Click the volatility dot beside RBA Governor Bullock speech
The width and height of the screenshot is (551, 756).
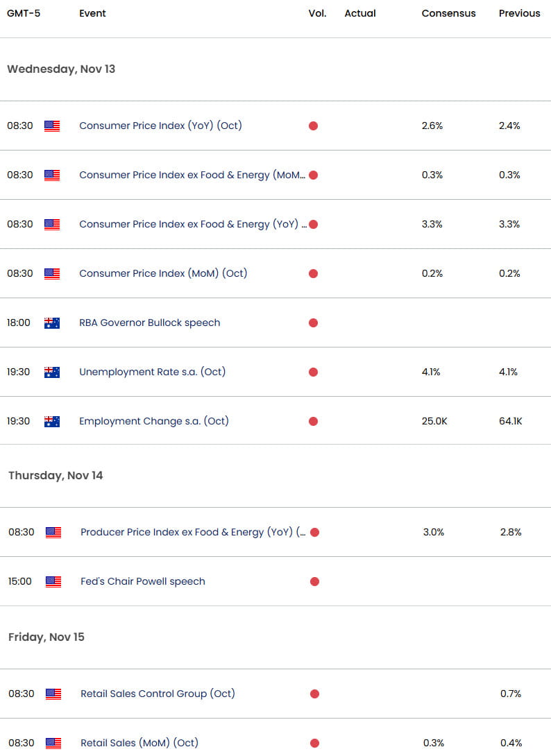(314, 323)
